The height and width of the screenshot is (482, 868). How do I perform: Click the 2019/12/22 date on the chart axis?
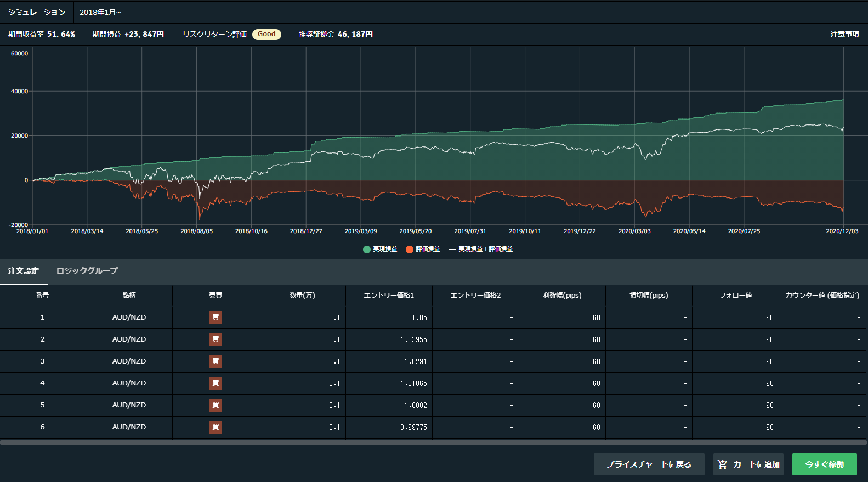(580, 231)
